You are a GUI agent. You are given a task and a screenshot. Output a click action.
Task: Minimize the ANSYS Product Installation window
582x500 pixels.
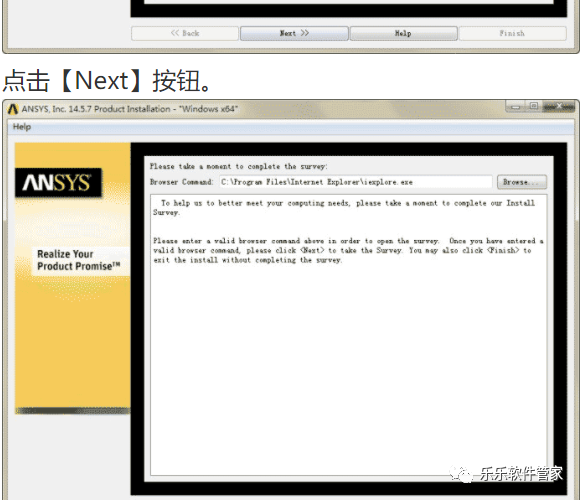(x=515, y=107)
